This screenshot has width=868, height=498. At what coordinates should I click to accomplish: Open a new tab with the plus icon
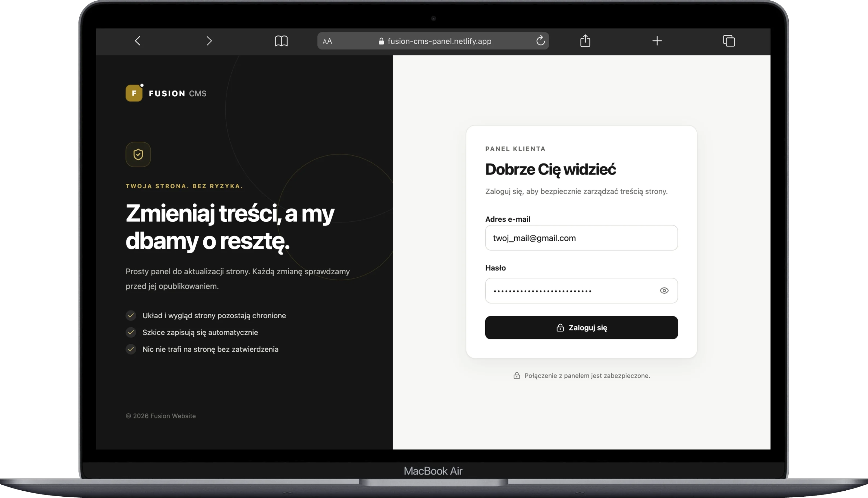(x=657, y=41)
